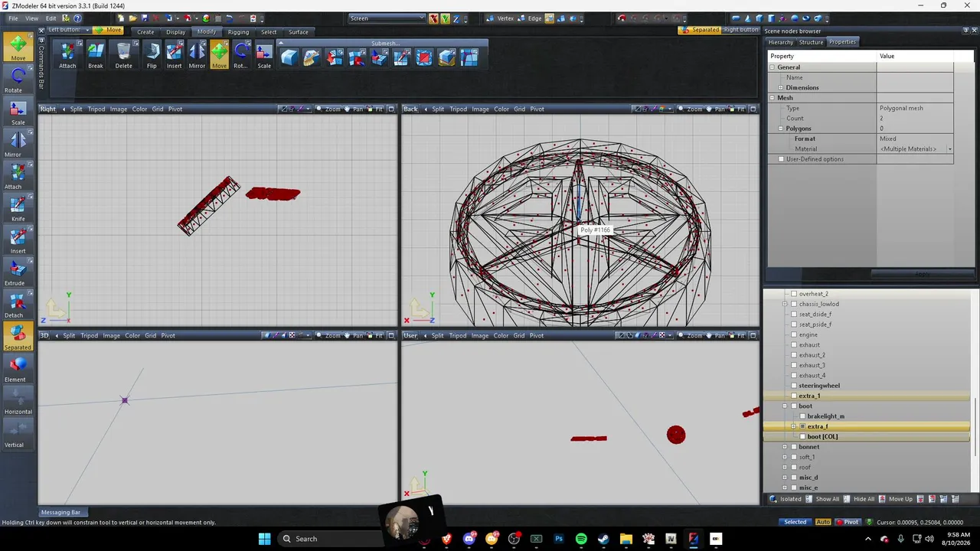Screen dimensions: 980x551
Task: Check the engine node checkbox
Action: (x=794, y=334)
